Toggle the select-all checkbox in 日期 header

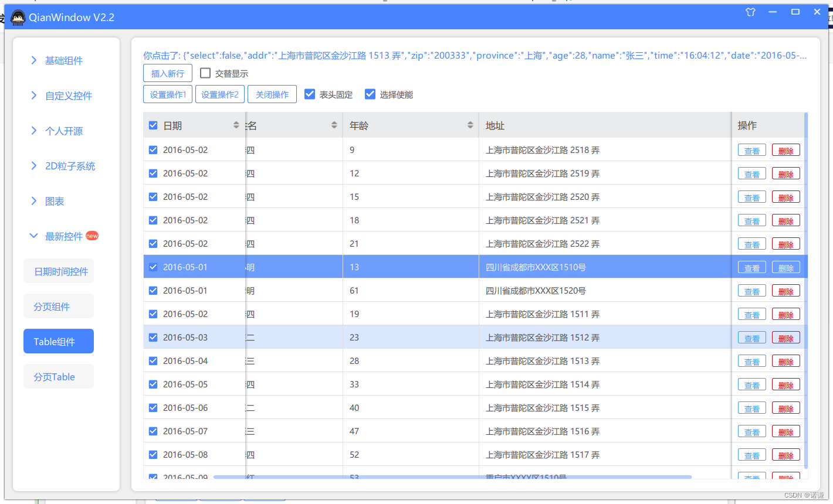tap(153, 125)
